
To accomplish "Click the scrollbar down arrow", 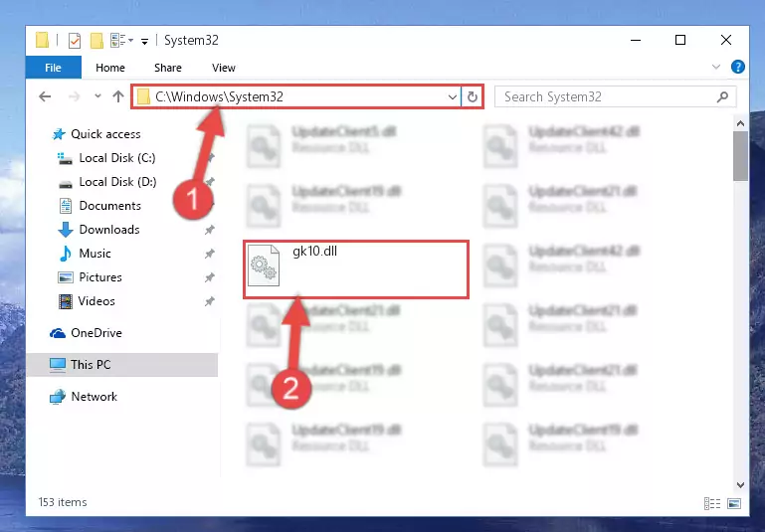I will point(740,485).
